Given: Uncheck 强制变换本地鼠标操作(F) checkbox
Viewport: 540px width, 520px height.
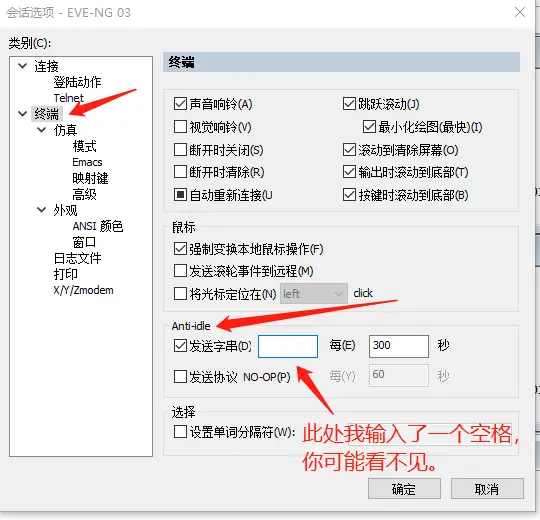Looking at the screenshot, I should point(180,249).
